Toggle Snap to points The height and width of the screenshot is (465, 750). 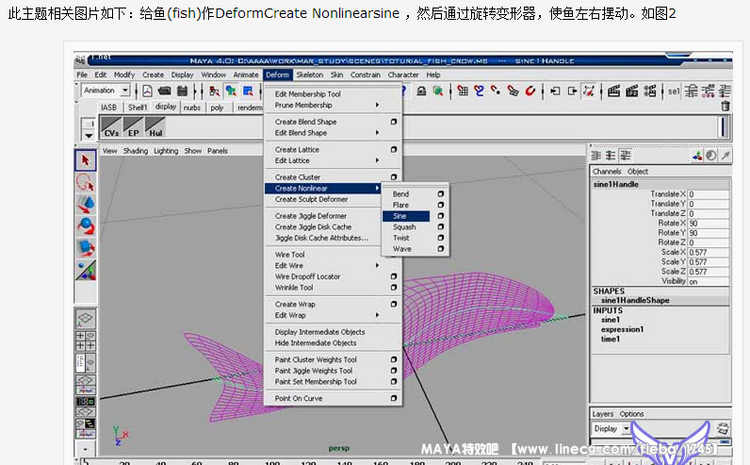pyautogui.click(x=496, y=90)
